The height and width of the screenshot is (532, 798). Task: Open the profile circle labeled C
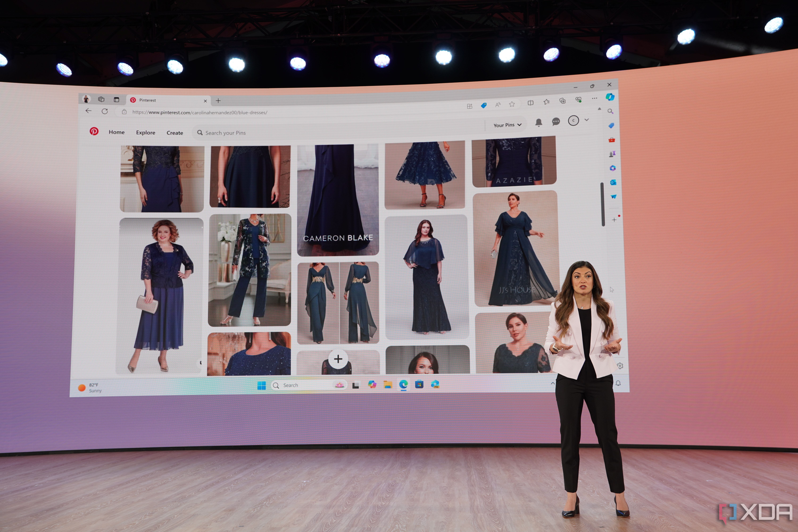pos(573,120)
